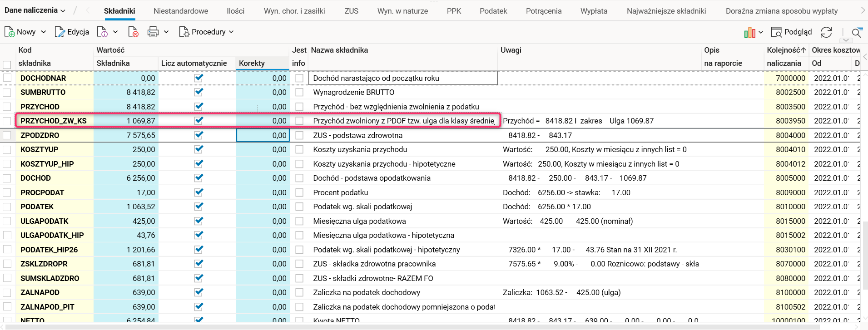Click the document info icon
Image resolution: width=868 pixels, height=330 pixels.
coord(102,32)
